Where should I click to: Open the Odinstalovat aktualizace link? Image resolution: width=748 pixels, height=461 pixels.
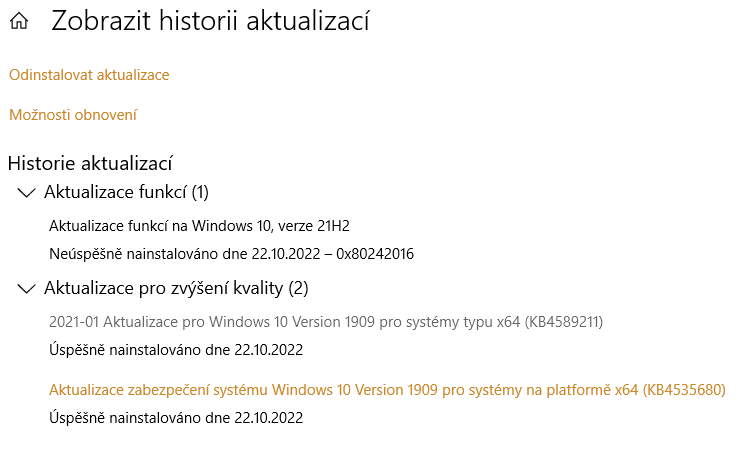(x=89, y=75)
